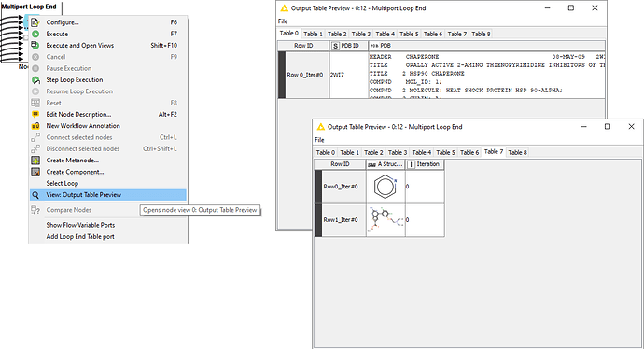Switch to Table 3 tab in back window
Image resolution: width=644 pixels, height=349 pixels.
point(361,35)
